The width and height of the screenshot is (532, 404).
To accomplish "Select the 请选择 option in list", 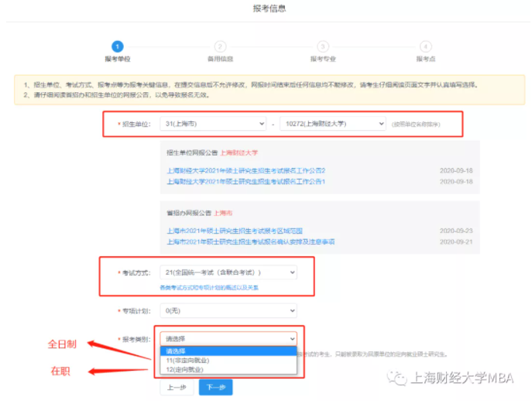I will [x=228, y=351].
